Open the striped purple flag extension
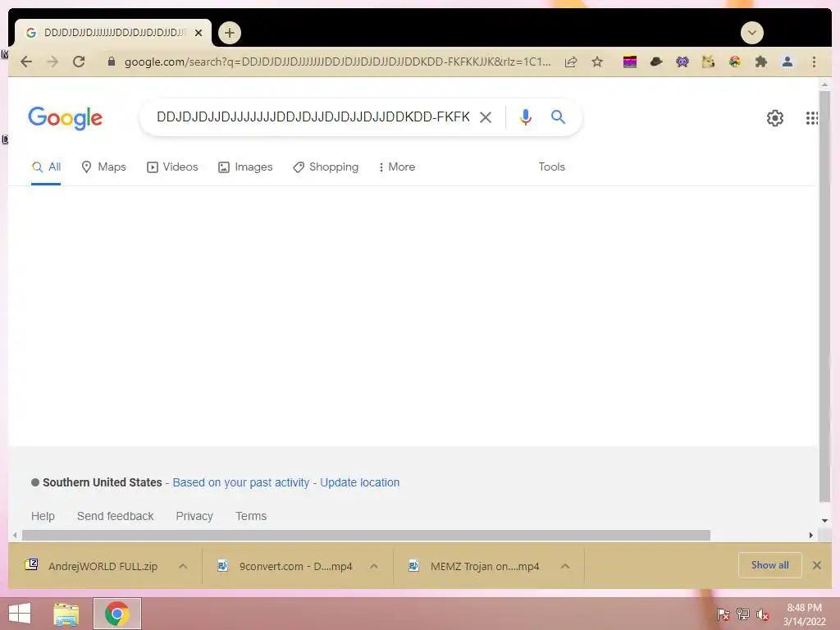 click(630, 62)
